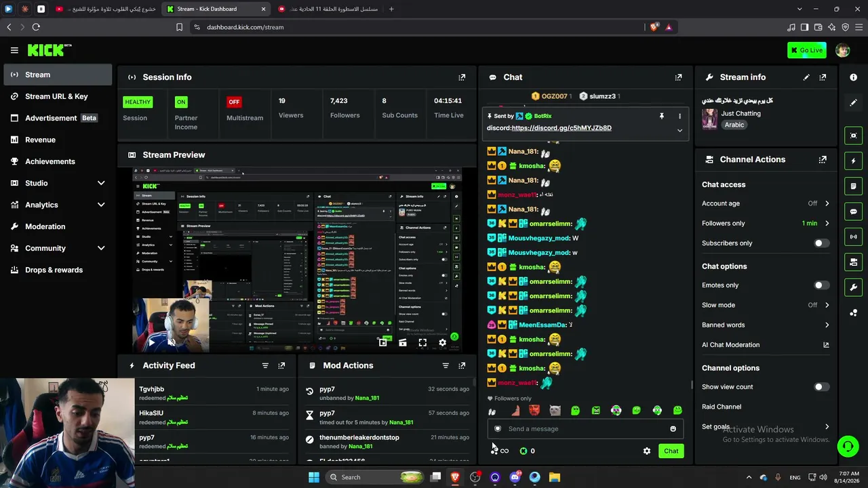Open Stream URL & Key page
The width and height of the screenshot is (868, 488).
coord(58,96)
